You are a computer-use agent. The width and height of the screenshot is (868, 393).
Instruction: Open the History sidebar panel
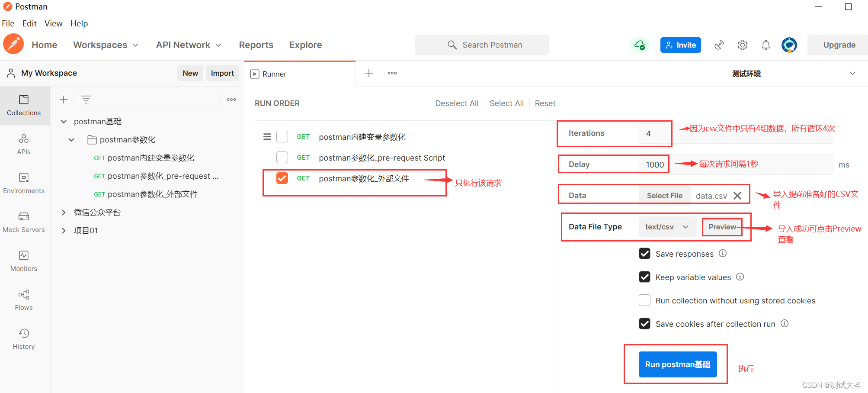[x=24, y=339]
